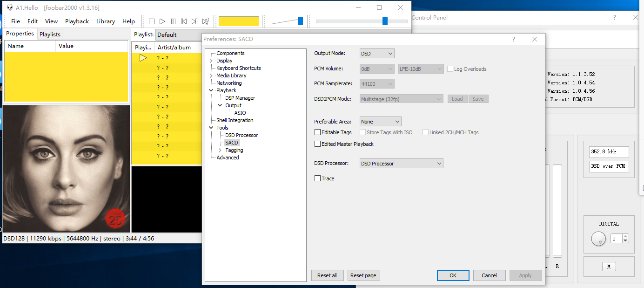Click the help question mark in Preferences

[514, 40]
